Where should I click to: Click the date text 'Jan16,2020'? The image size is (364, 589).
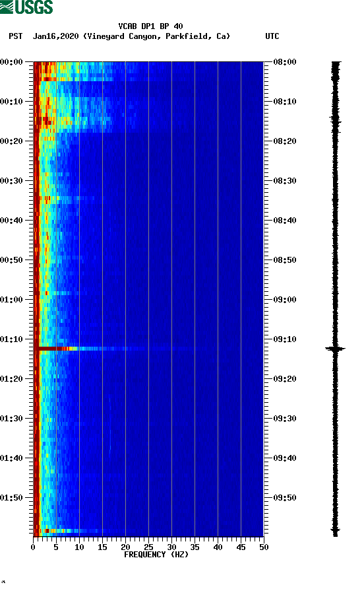(55, 36)
